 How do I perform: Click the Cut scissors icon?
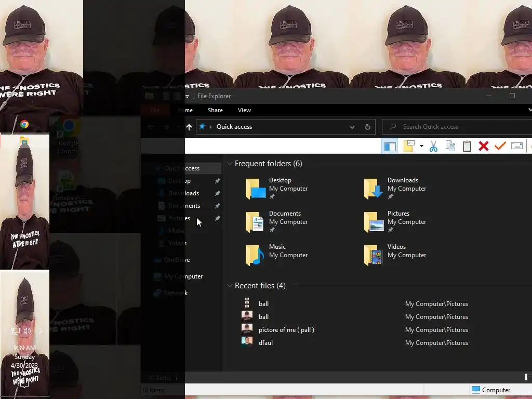[x=433, y=146]
